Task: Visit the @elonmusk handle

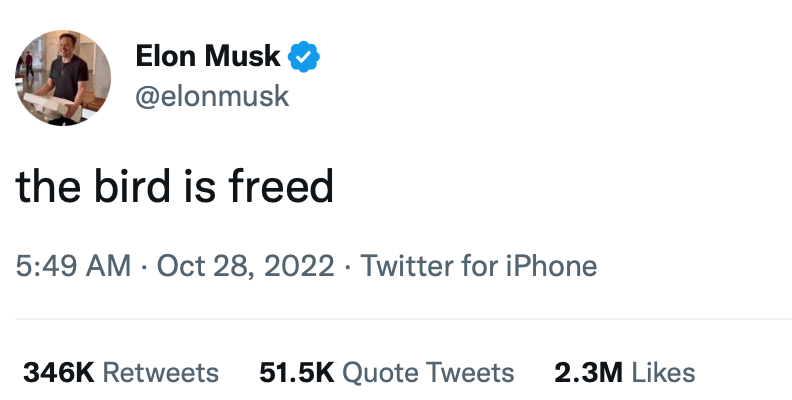Action: (212, 96)
